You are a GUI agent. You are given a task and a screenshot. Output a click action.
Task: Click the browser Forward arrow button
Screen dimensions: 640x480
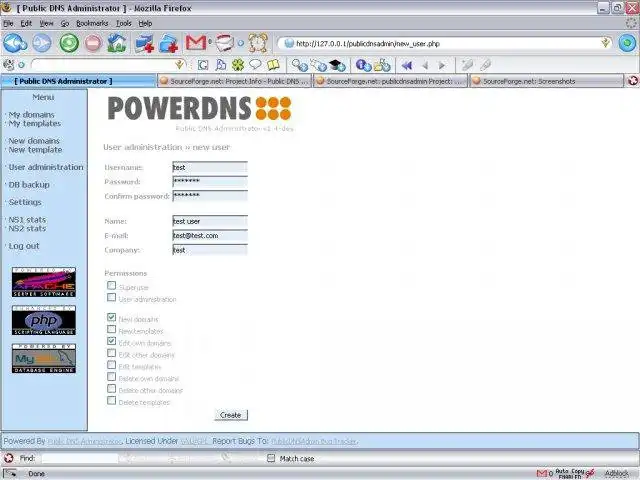[42, 43]
